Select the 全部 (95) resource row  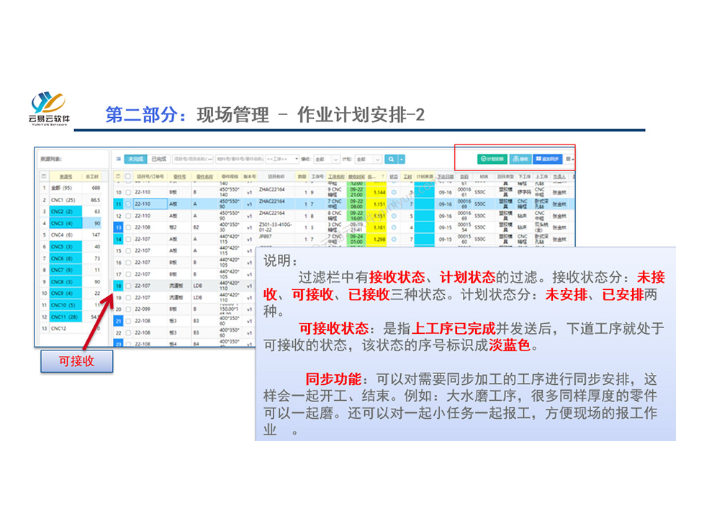click(71, 188)
